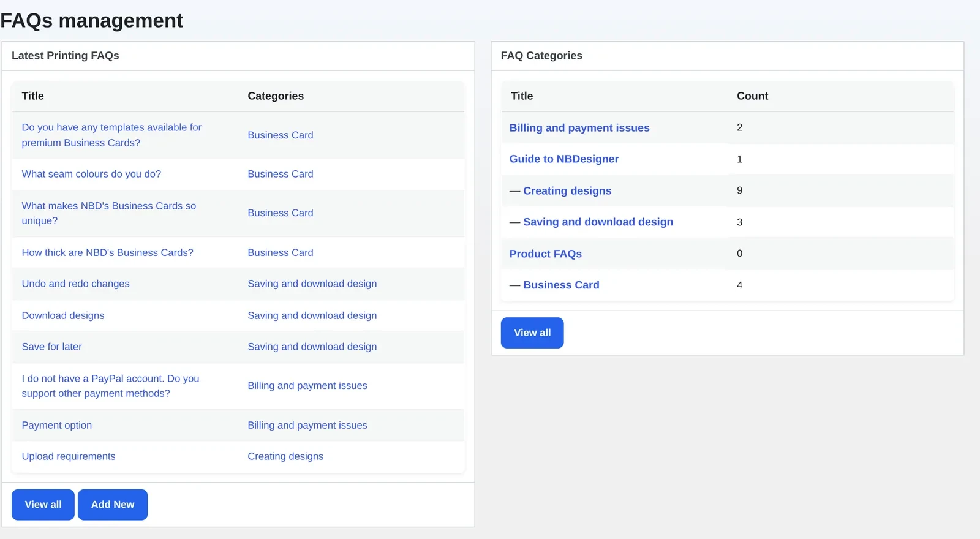Open '— Business Card' in FAQ Categories
This screenshot has height=539, width=980.
(561, 285)
